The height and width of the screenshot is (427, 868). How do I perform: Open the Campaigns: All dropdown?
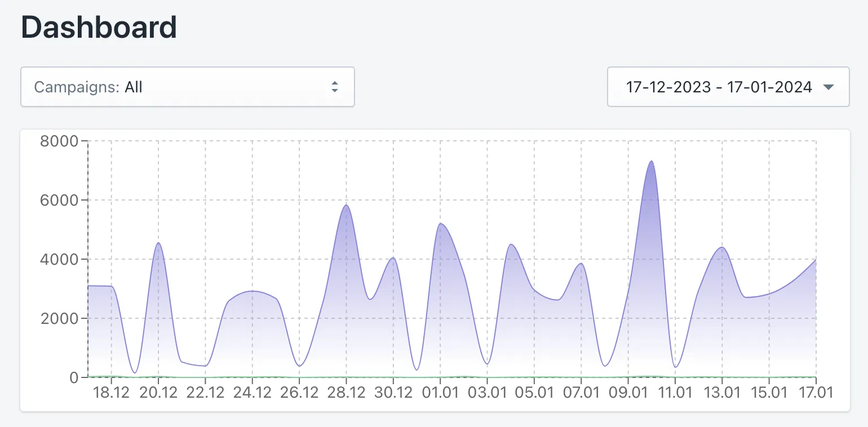(x=187, y=87)
